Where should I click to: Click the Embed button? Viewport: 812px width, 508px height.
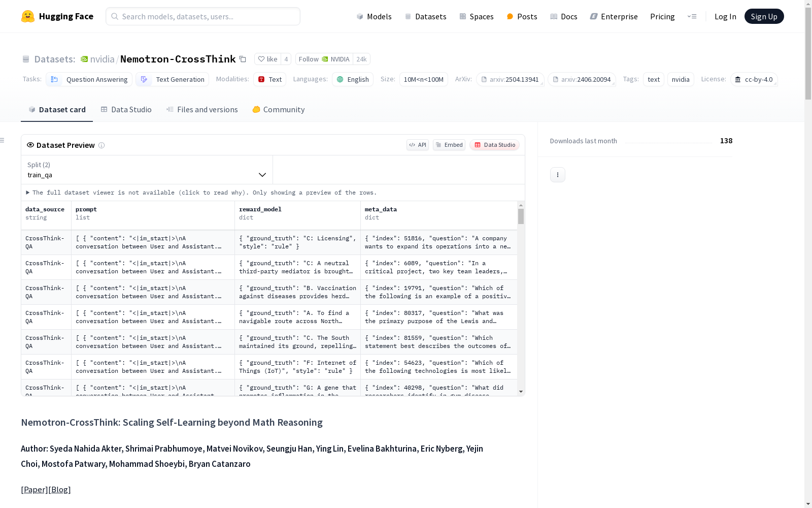[x=449, y=145]
